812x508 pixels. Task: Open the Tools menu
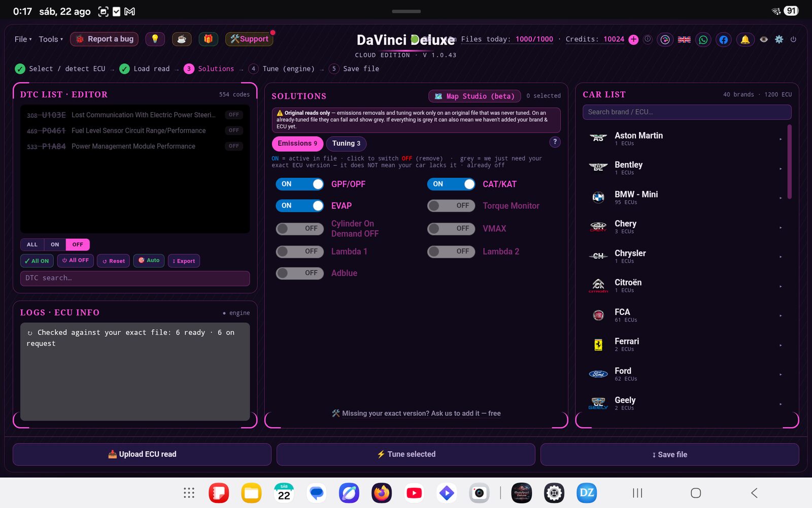pyautogui.click(x=51, y=39)
